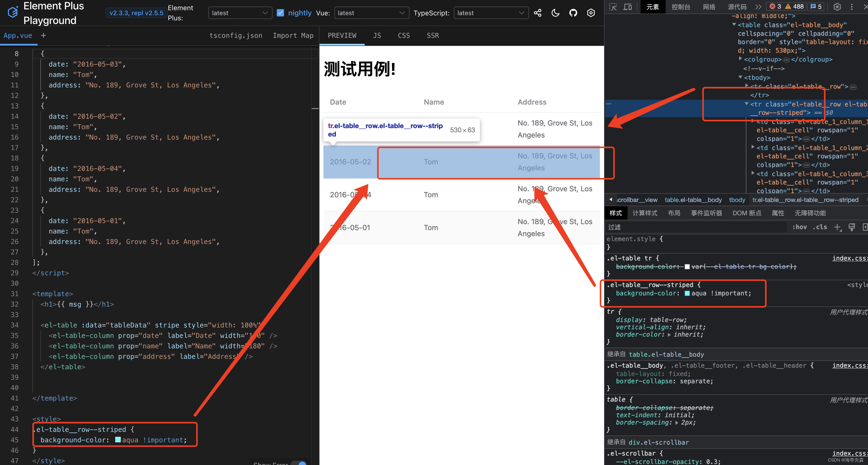Activate the DevTools inspect-element picker

pos(613,7)
